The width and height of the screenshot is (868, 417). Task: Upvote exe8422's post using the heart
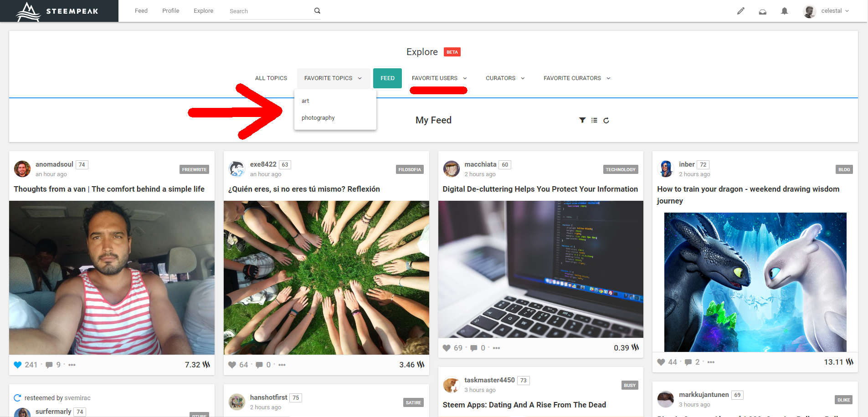click(232, 365)
